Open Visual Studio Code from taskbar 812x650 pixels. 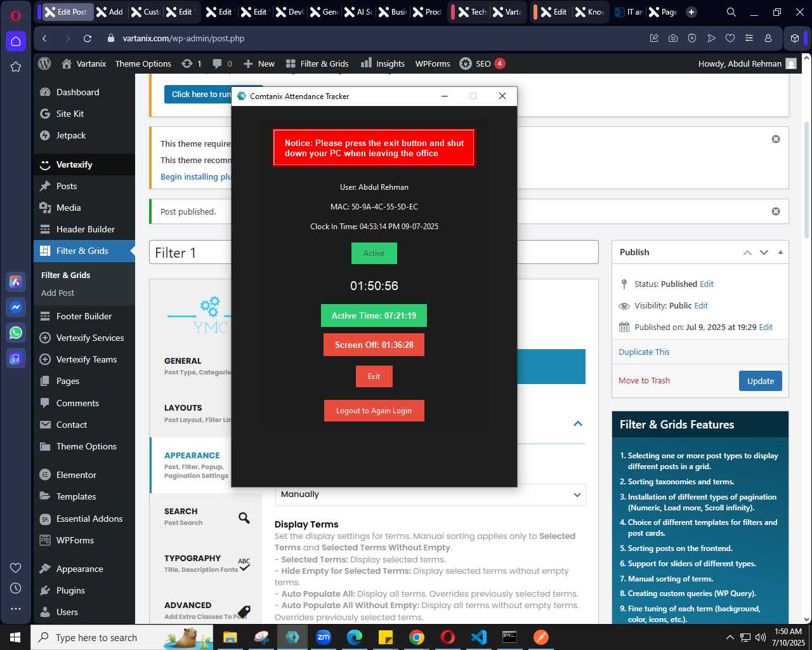tap(479, 637)
